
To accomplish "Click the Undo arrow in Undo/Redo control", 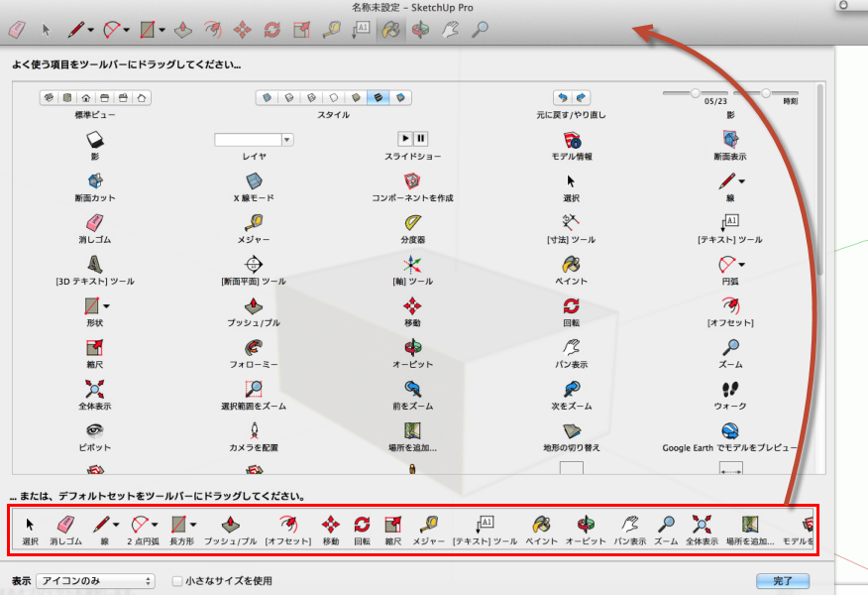I will (x=562, y=98).
